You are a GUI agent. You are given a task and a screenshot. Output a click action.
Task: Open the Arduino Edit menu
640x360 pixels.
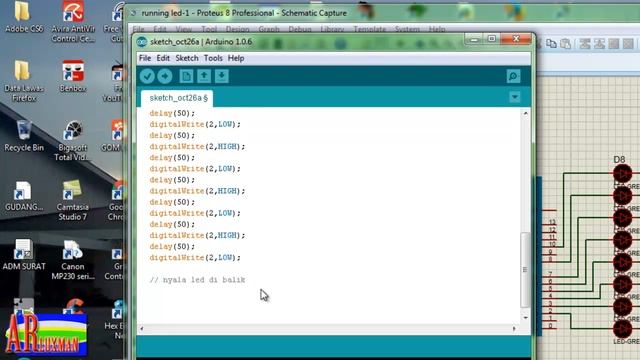coord(163,58)
